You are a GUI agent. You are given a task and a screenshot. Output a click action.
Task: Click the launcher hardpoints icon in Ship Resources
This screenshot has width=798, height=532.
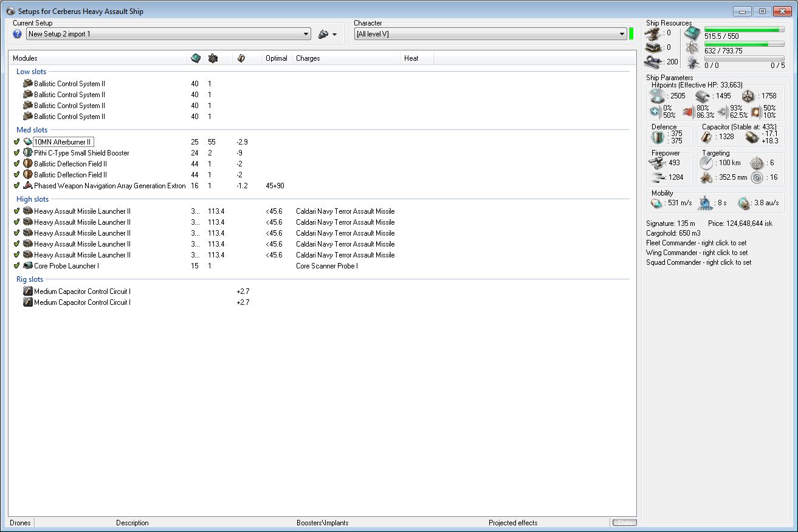[653, 47]
